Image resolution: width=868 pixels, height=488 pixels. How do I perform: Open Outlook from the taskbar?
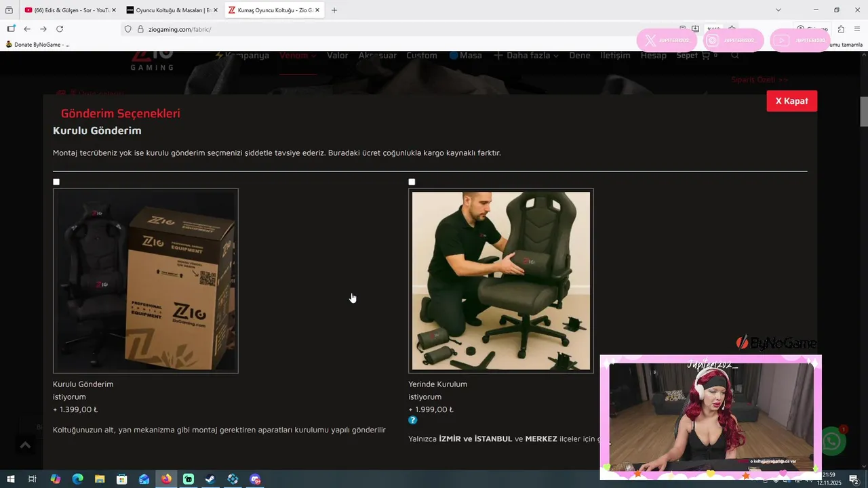(x=144, y=479)
